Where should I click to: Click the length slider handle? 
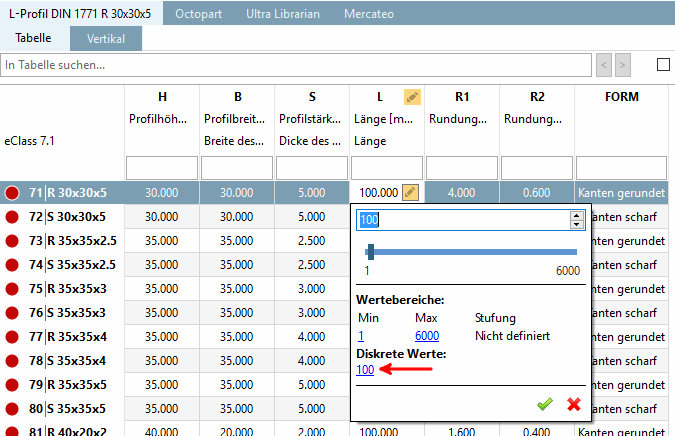tap(371, 252)
